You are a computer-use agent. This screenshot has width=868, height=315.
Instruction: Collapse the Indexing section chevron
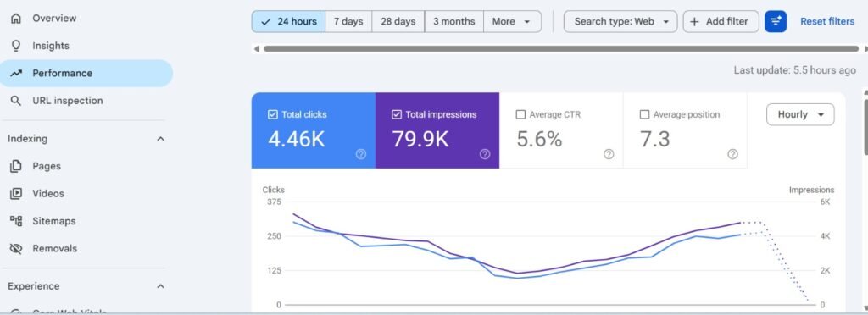click(x=160, y=139)
